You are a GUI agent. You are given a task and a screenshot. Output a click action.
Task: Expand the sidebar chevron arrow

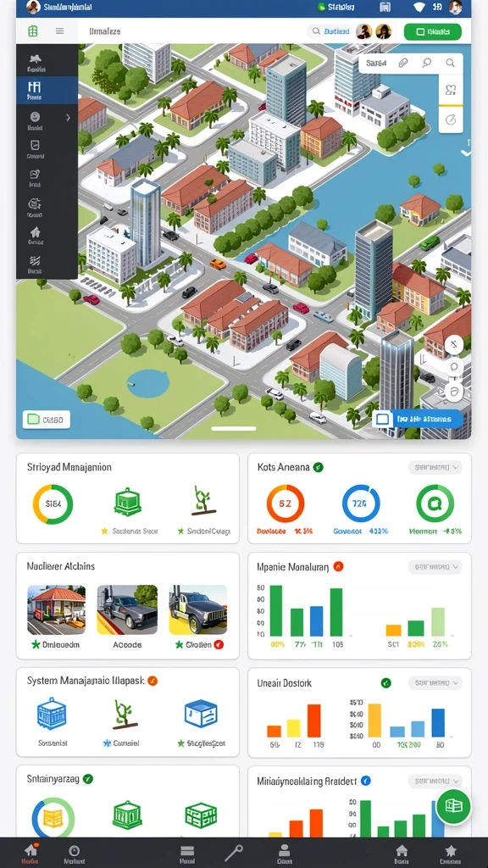(68, 117)
